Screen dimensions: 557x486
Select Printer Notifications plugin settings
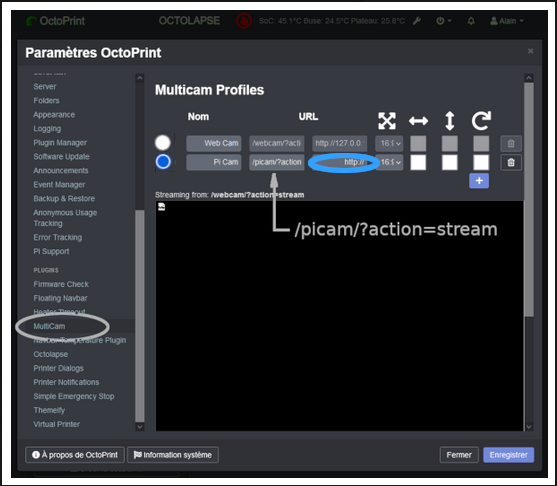66,382
